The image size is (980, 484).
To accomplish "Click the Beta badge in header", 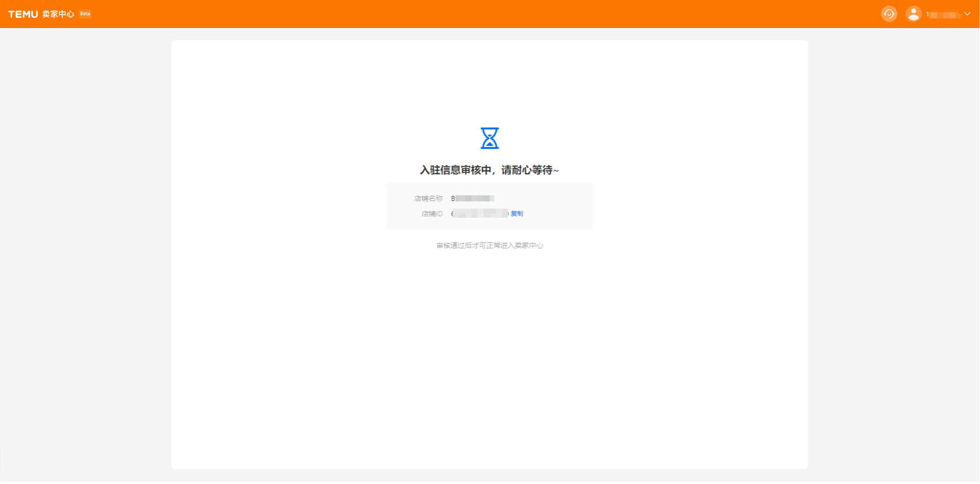I will pos(85,14).
